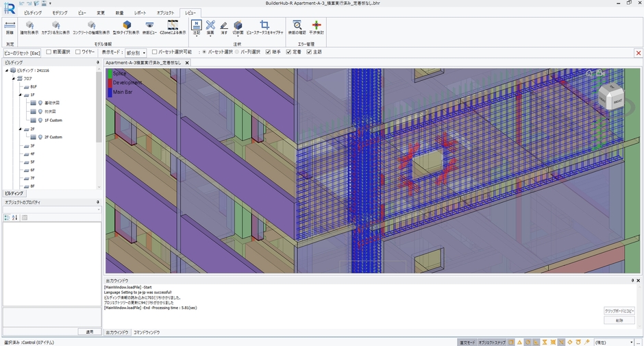Toggle visibility bulb for 基礎伏図
The height and width of the screenshot is (346, 644).
pyautogui.click(x=40, y=103)
